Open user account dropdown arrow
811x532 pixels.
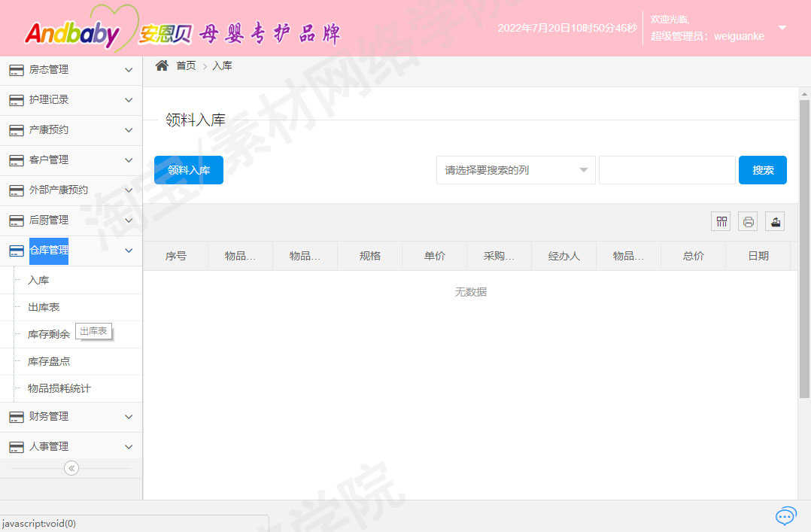782,27
